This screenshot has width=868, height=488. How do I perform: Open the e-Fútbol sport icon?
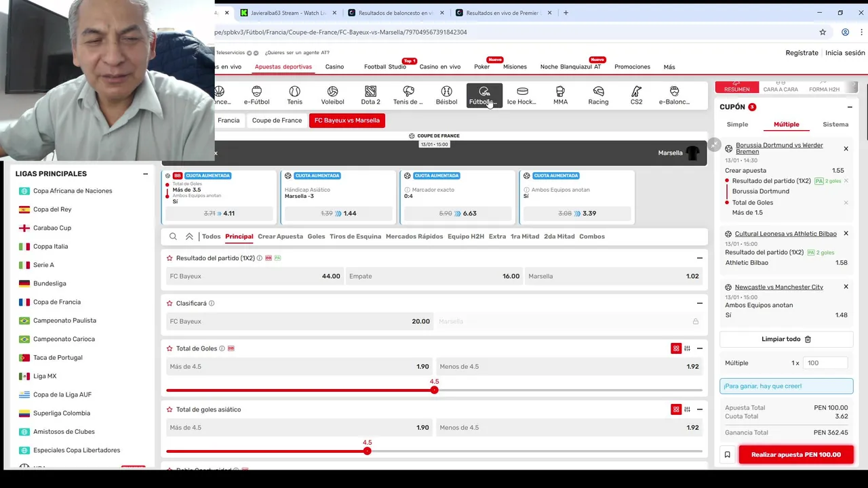pos(256,96)
